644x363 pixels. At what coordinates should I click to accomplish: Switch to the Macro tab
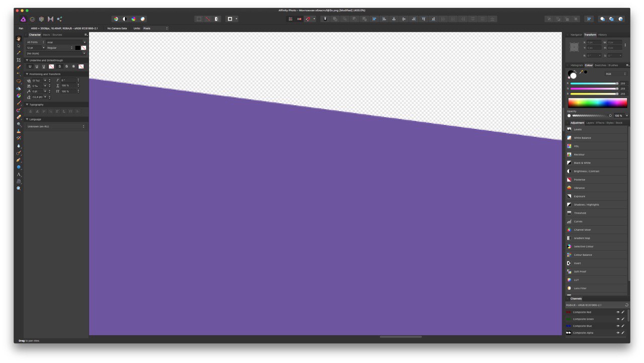[x=46, y=35]
